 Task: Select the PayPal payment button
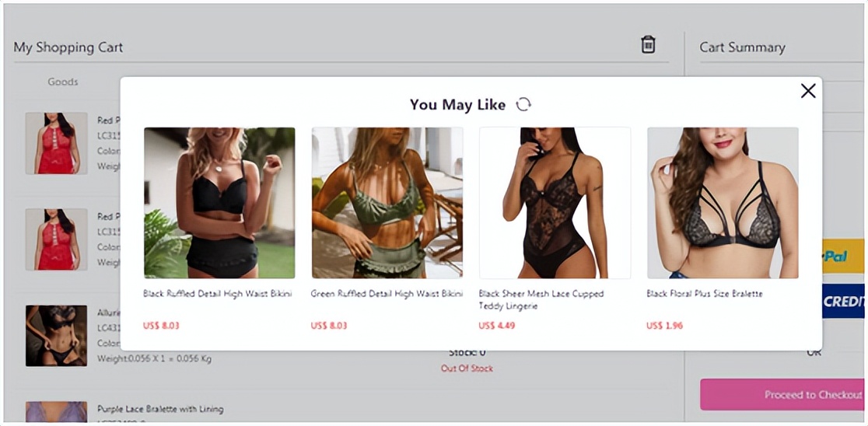[844, 257]
